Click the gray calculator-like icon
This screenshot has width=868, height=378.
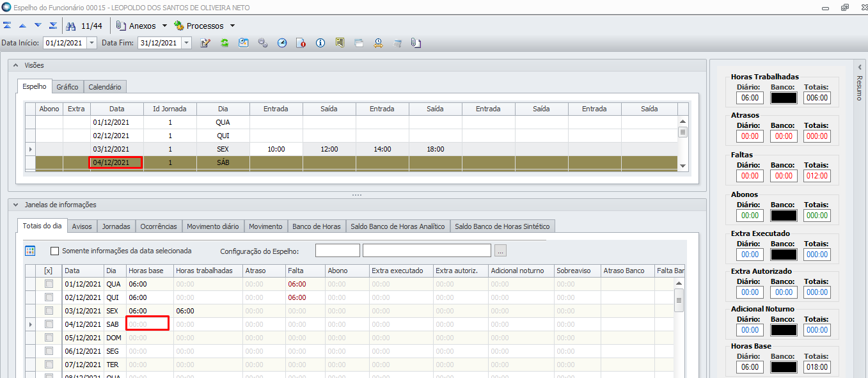click(x=397, y=43)
